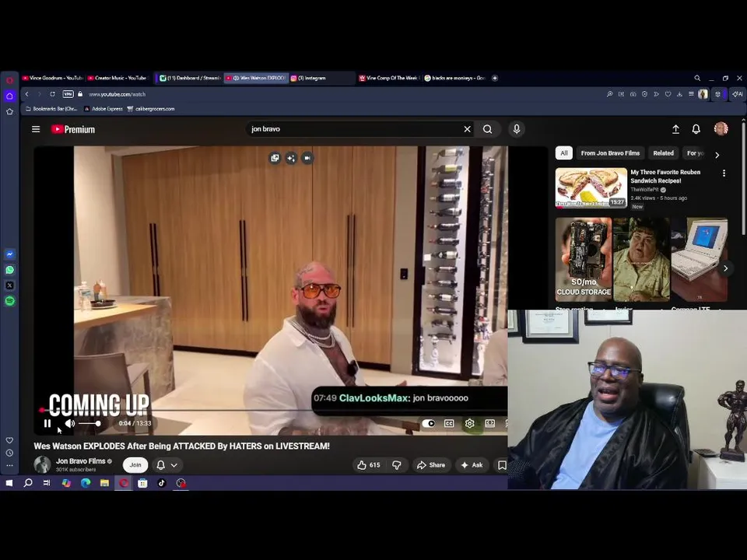Open the Jon Bravo Films channel name link
Image resolution: width=747 pixels, height=560 pixels.
pyautogui.click(x=80, y=461)
